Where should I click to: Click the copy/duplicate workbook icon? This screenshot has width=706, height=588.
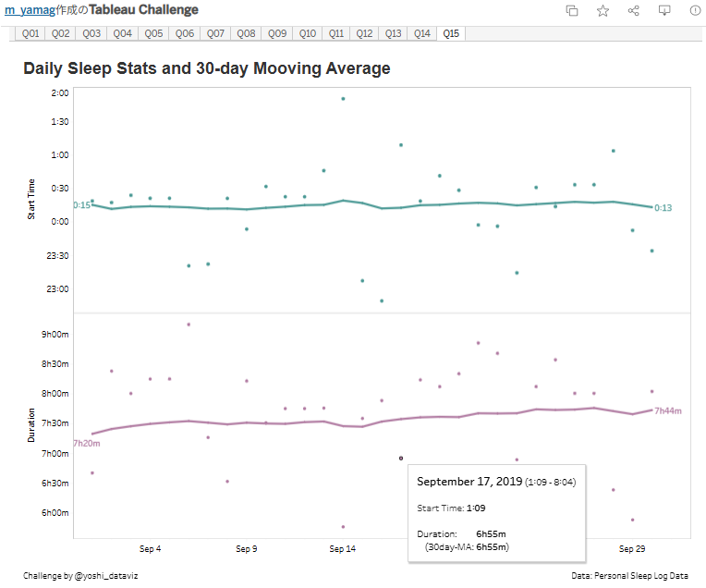(x=572, y=10)
